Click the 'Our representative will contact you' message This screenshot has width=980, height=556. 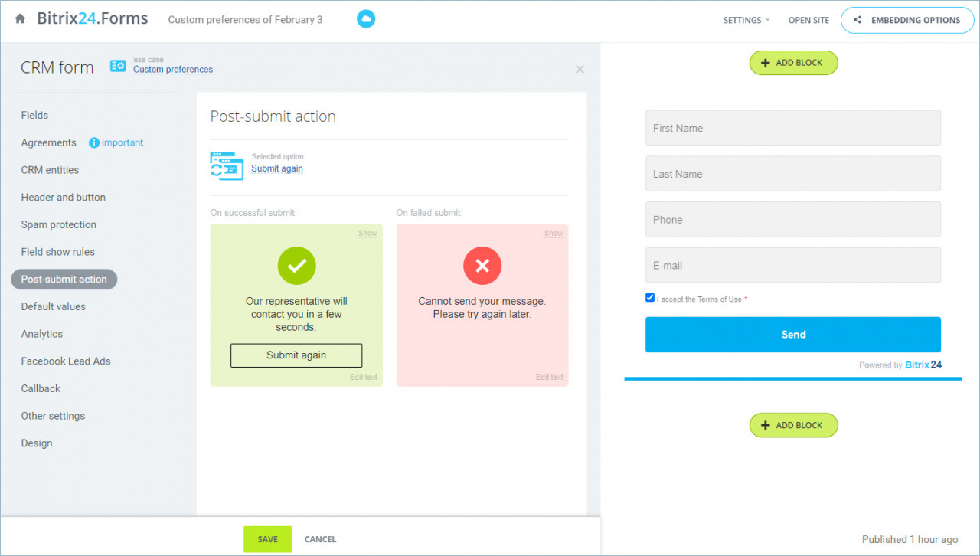(296, 314)
